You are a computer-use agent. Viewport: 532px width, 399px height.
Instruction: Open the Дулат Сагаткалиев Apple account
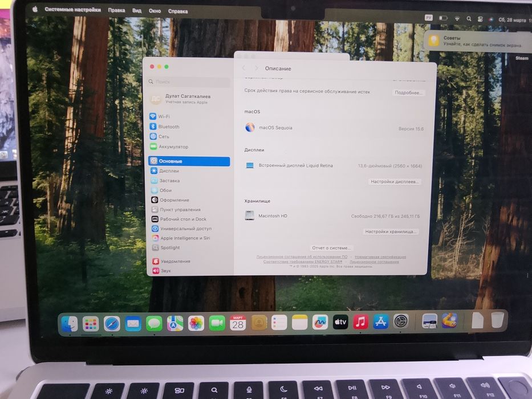[x=181, y=99]
